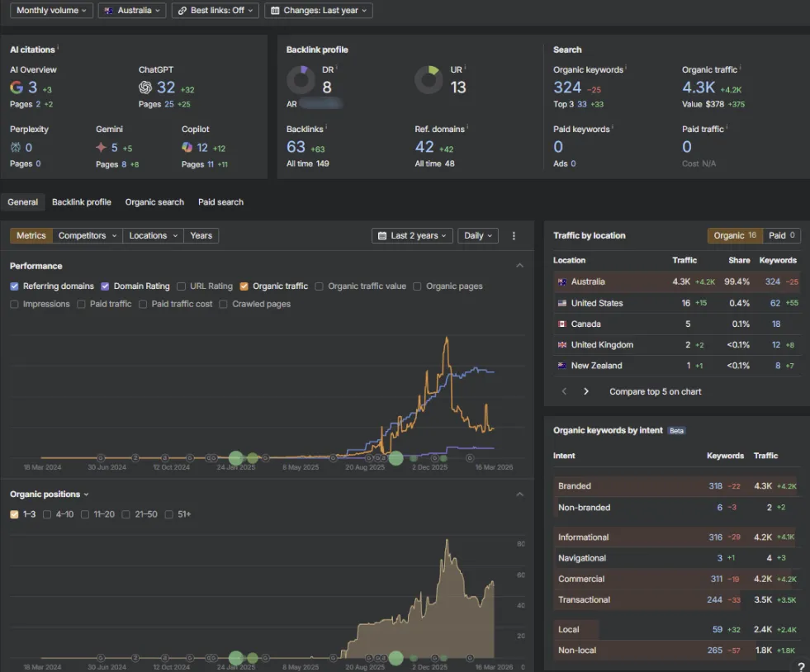The width and height of the screenshot is (810, 672).
Task: Click the ChatGPT logo icon
Action: (x=145, y=88)
